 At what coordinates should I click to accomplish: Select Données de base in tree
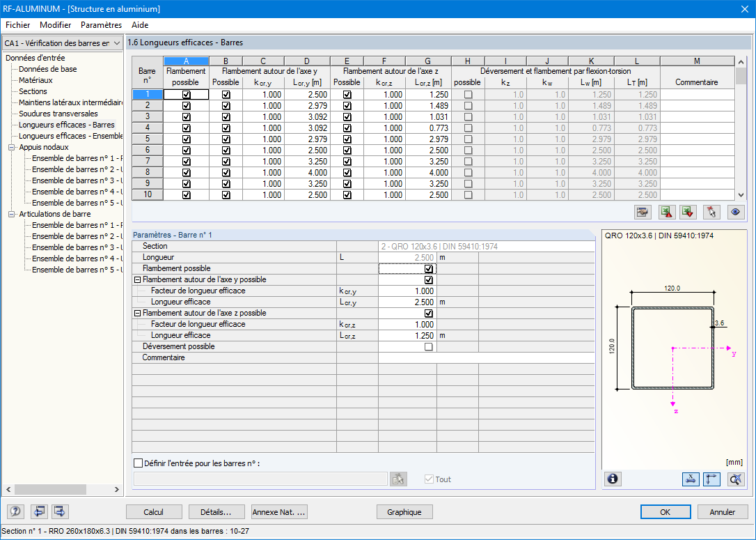48,69
